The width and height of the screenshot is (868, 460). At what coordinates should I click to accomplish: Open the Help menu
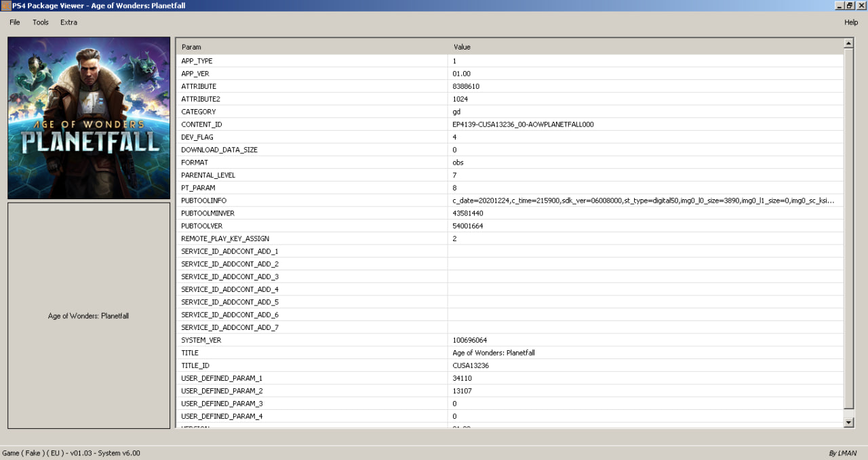coord(851,22)
